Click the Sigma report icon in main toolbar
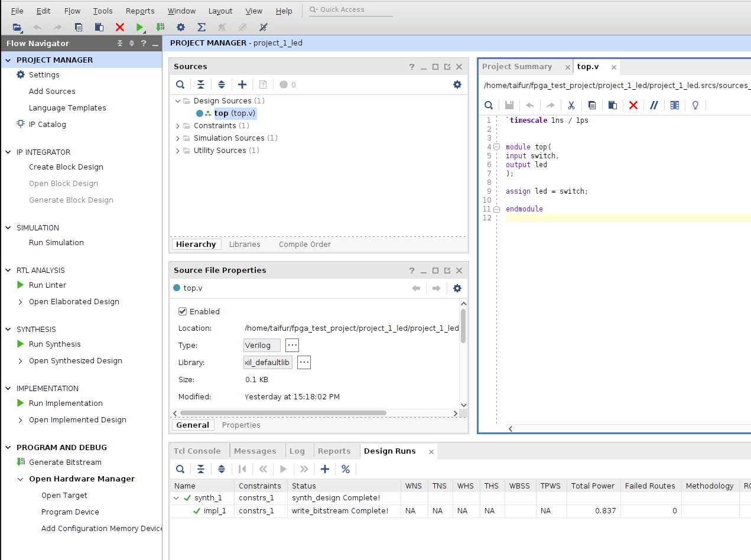Viewport: 751px width, 560px height. point(201,27)
